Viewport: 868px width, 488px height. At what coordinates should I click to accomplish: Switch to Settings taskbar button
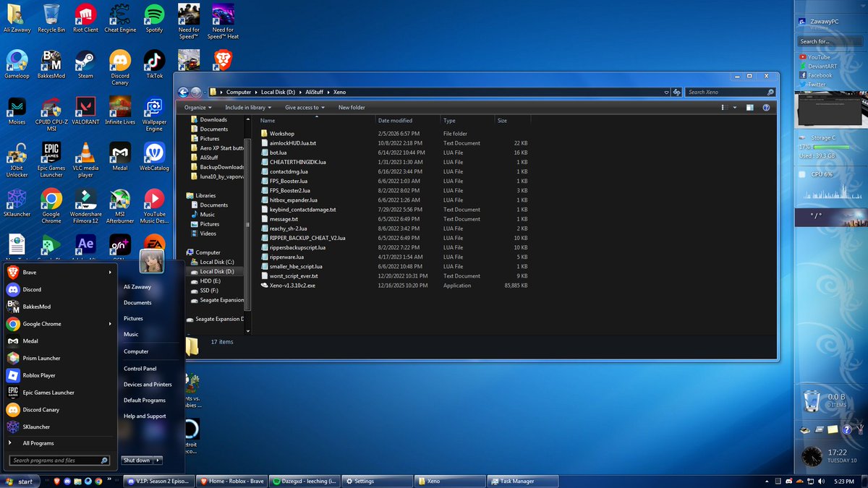[375, 481]
